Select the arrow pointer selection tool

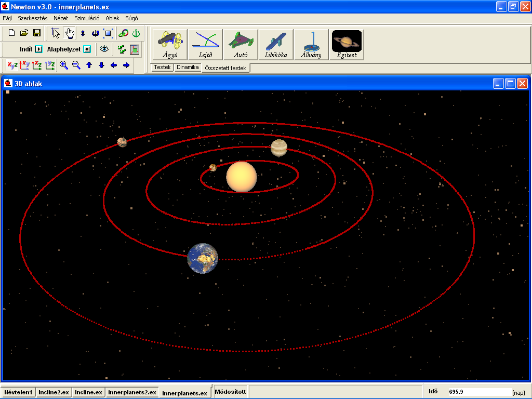pos(56,33)
